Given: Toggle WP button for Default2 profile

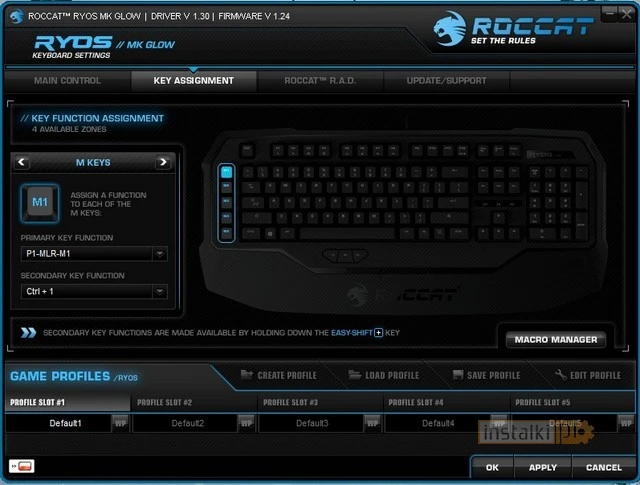Looking at the screenshot, I should pos(246,423).
